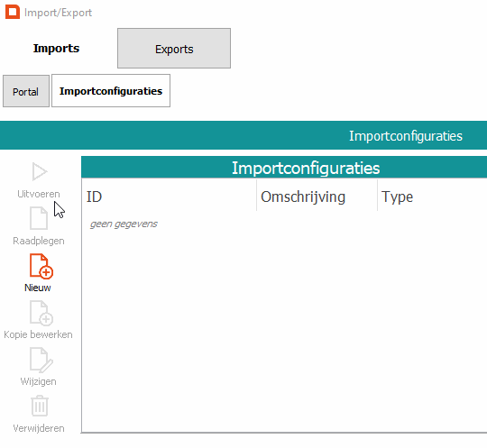Select the Imports tab
Screen dimensions: 487x448
tap(56, 49)
